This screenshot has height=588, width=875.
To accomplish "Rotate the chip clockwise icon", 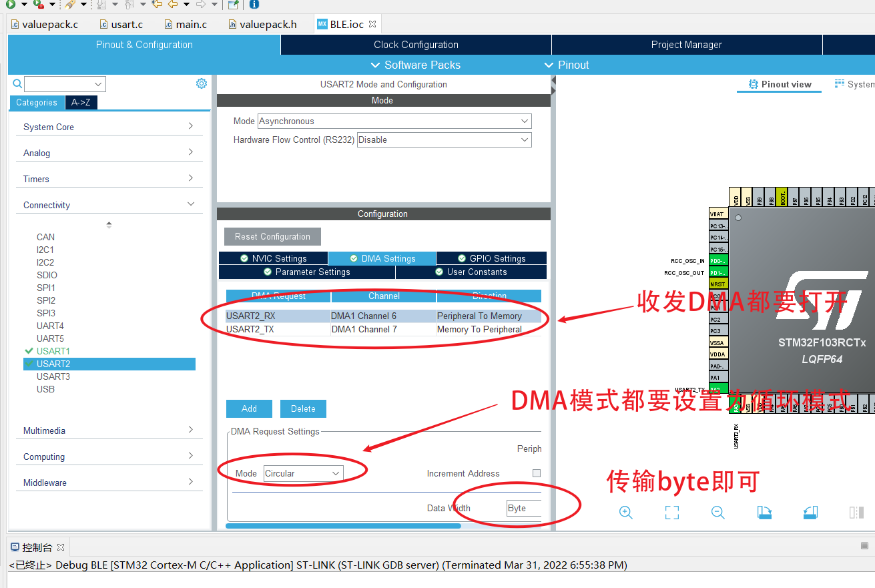I will (764, 513).
